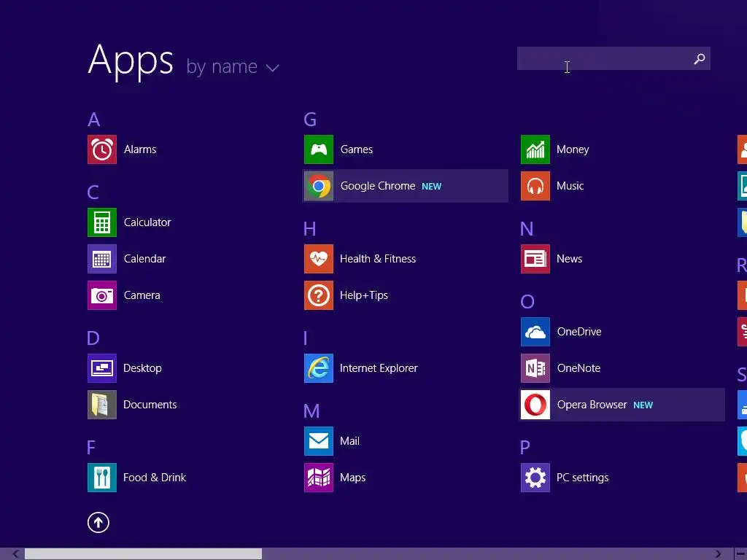The image size is (747, 560).
Task: Click the scrollbar left arrow
Action: pos(15,554)
